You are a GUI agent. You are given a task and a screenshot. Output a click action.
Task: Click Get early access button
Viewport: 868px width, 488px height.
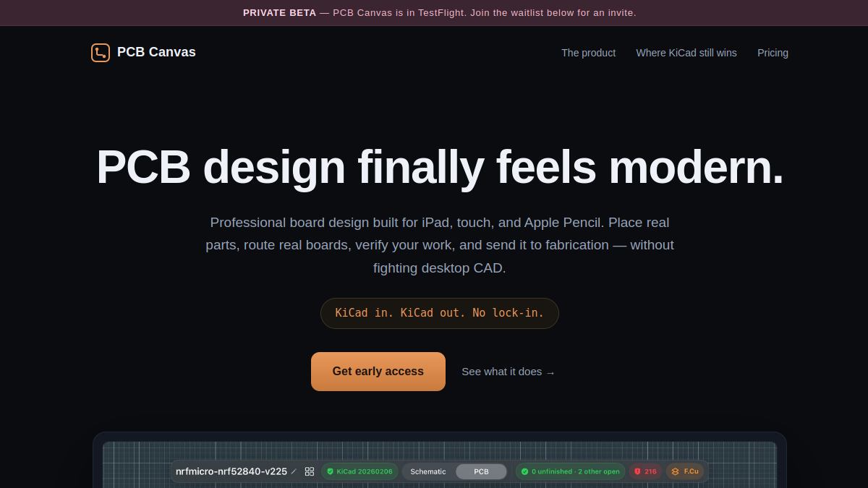[378, 372]
